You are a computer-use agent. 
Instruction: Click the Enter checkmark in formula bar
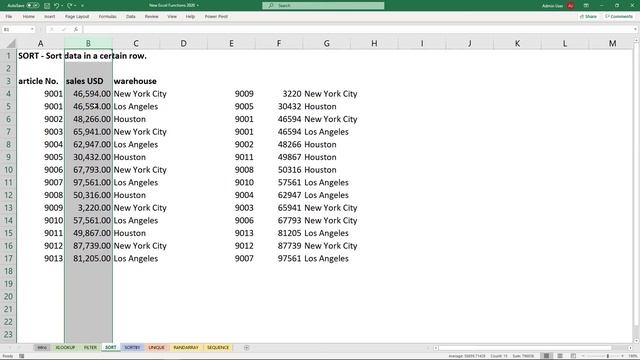(63, 29)
